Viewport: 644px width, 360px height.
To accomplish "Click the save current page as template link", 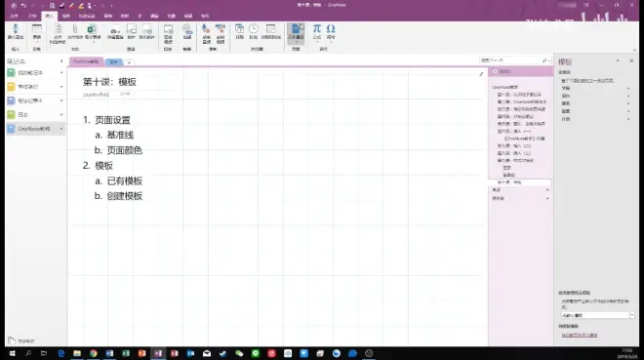I will 580,335.
